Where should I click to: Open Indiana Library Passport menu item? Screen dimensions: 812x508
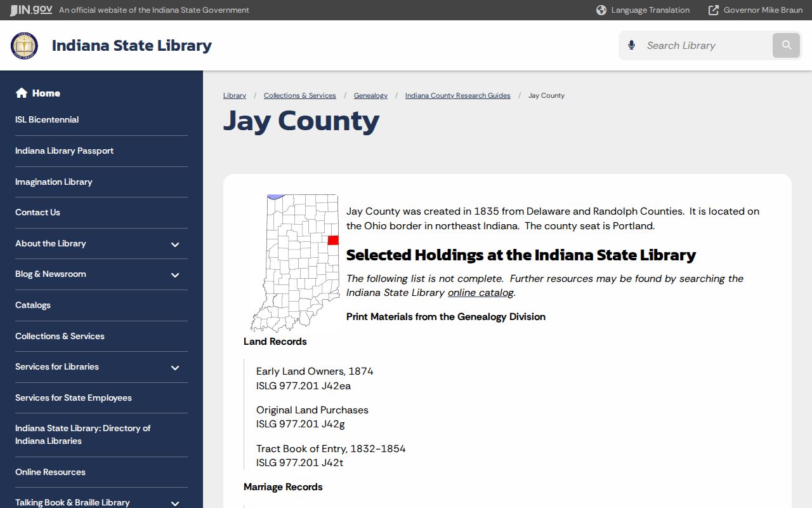coord(64,150)
